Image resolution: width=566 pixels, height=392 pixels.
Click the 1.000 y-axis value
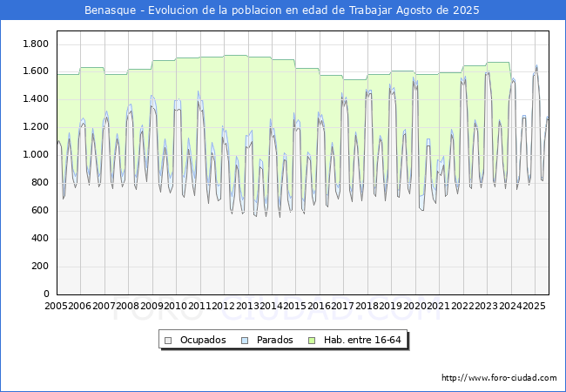(x=35, y=155)
